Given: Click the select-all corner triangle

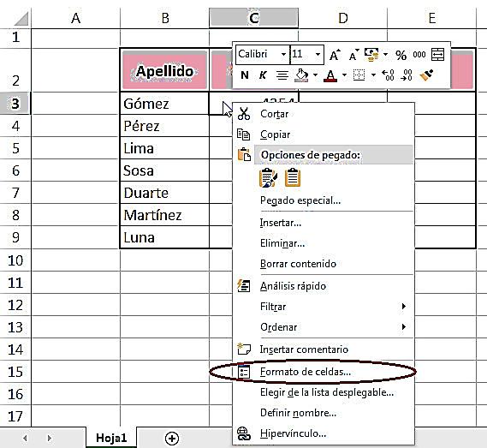Looking at the screenshot, I should point(21,19).
